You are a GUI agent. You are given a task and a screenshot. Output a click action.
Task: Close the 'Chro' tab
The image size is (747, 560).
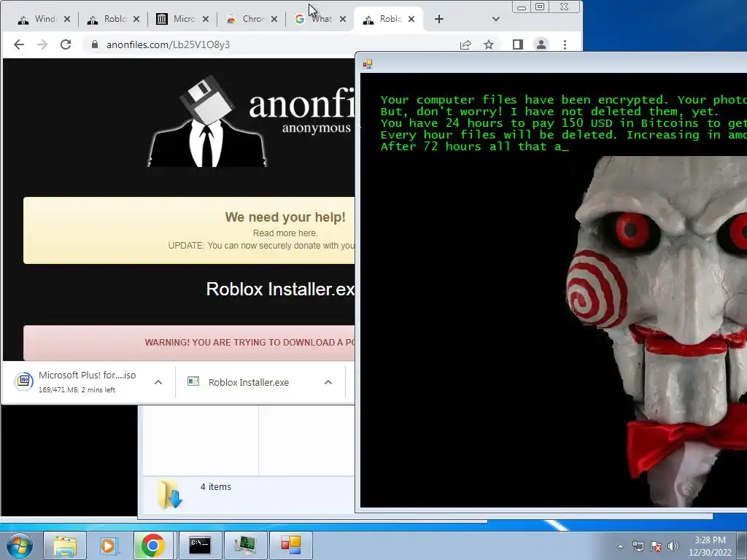[274, 19]
